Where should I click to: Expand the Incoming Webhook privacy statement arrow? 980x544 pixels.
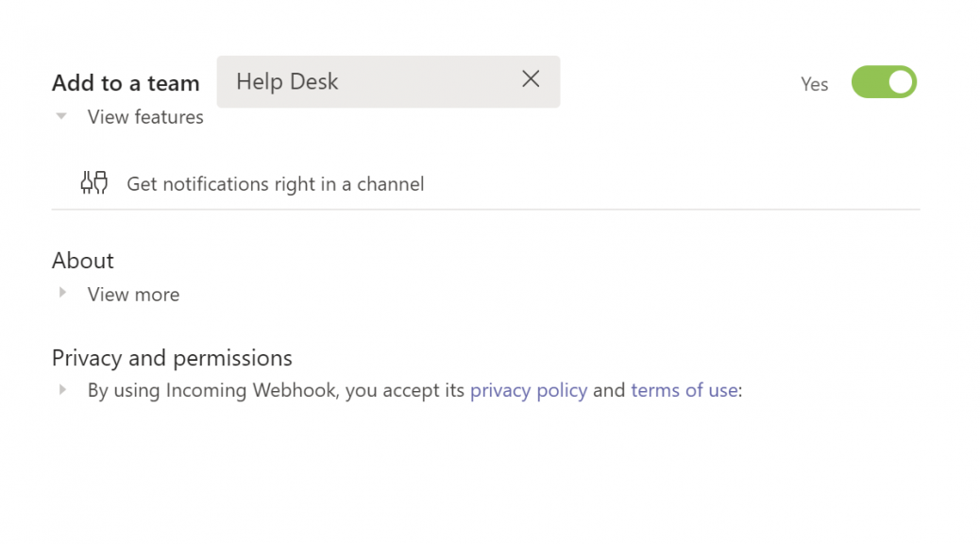click(x=62, y=389)
